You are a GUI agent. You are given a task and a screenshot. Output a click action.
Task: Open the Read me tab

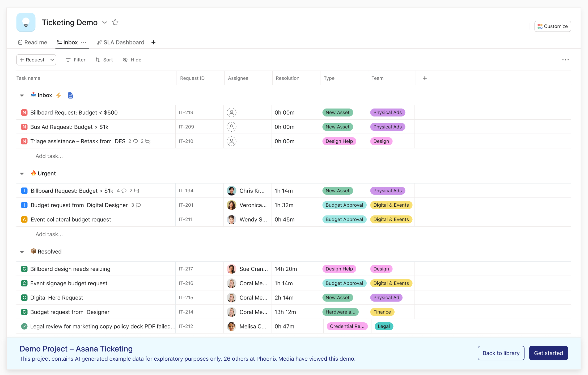33,42
